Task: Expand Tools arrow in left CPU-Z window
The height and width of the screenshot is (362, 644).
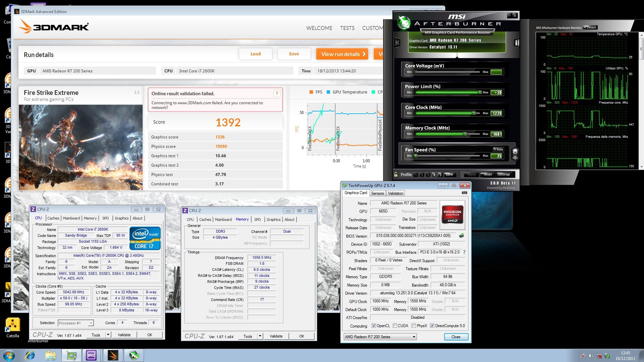Action: pos(108,335)
